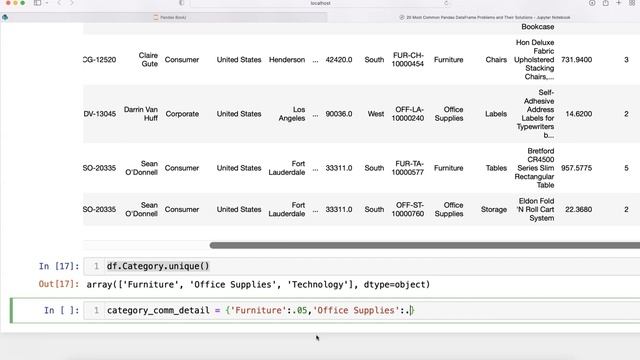The image size is (640, 360).
Task: Click the Hon Deluxe Fabric Upholstered Stacking Chairs cell
Action: pyautogui.click(x=534, y=60)
